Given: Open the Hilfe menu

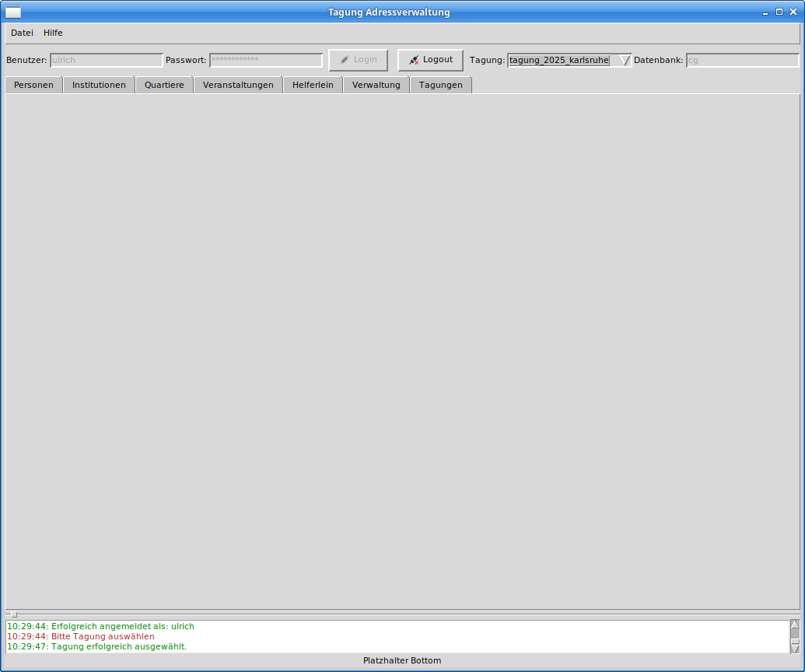Looking at the screenshot, I should tap(53, 33).
